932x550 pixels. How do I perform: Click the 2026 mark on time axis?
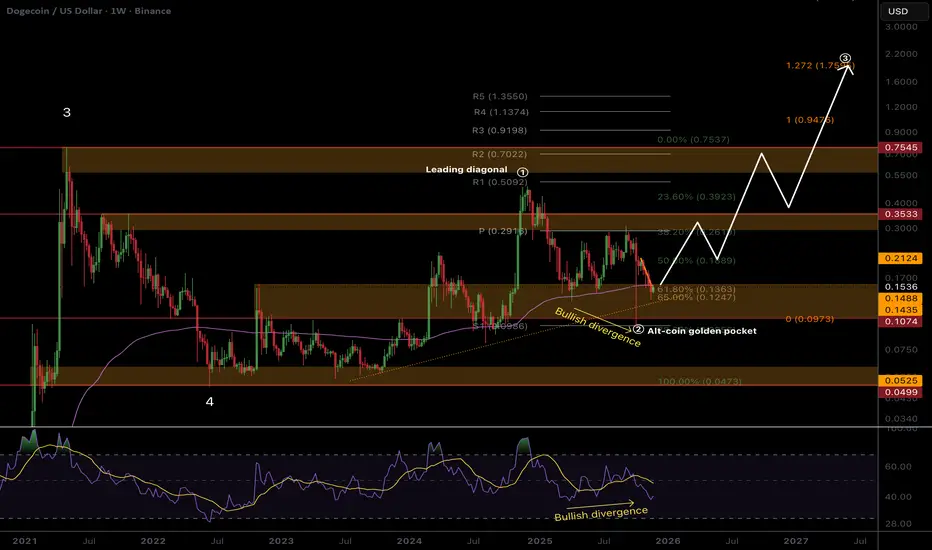coord(667,539)
